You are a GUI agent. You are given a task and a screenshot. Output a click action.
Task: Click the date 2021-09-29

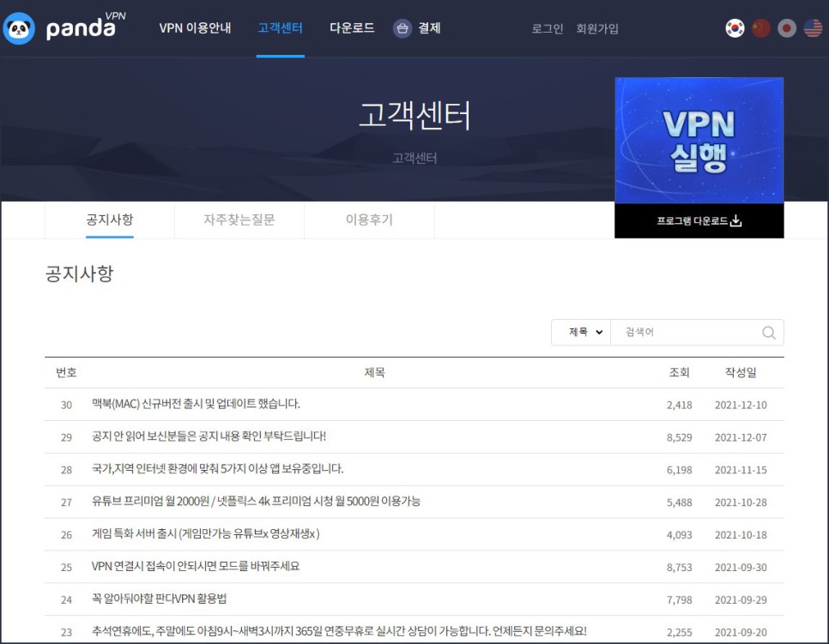coord(741,600)
